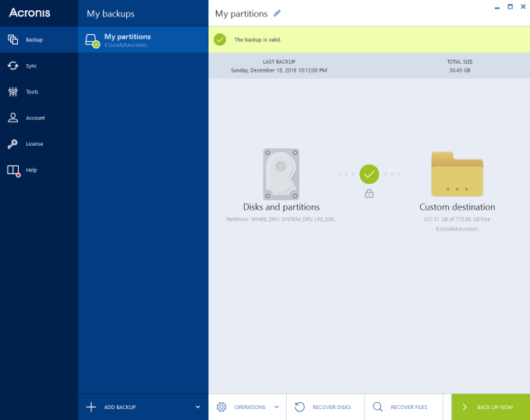The height and width of the screenshot is (420, 530).
Task: Select the Sync menu label
Action: 31,66
